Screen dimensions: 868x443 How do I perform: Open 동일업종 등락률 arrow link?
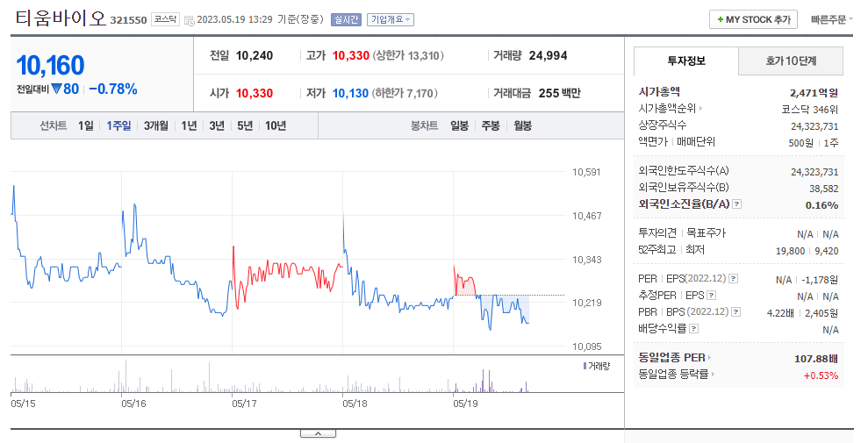[x=713, y=375]
